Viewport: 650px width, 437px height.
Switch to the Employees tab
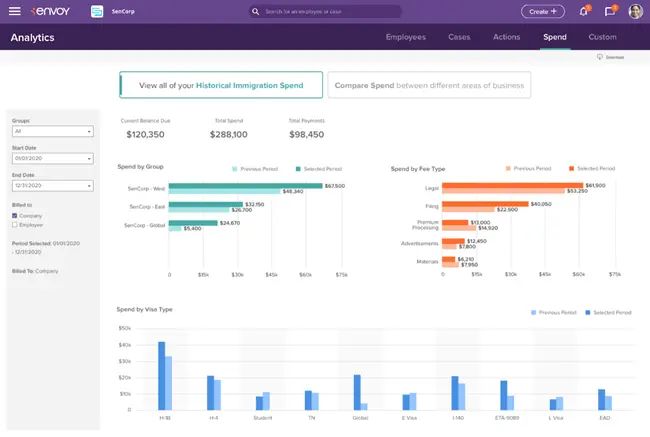[x=406, y=37]
